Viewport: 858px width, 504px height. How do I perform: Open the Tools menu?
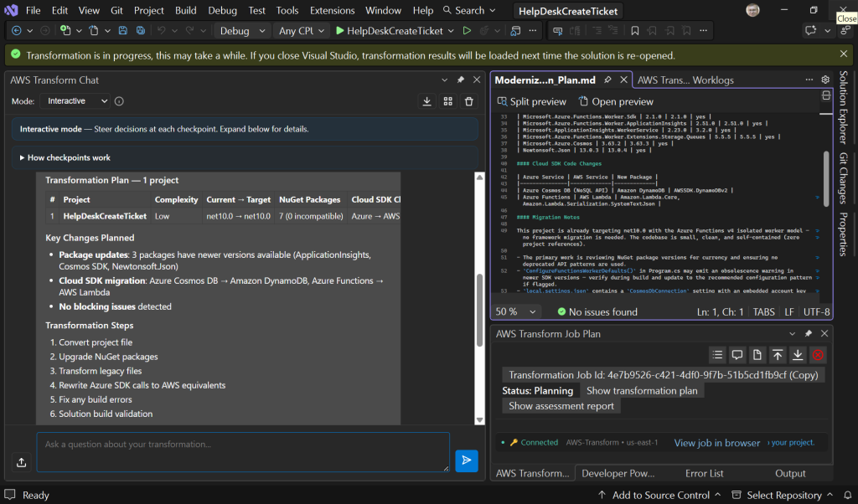pyautogui.click(x=287, y=10)
